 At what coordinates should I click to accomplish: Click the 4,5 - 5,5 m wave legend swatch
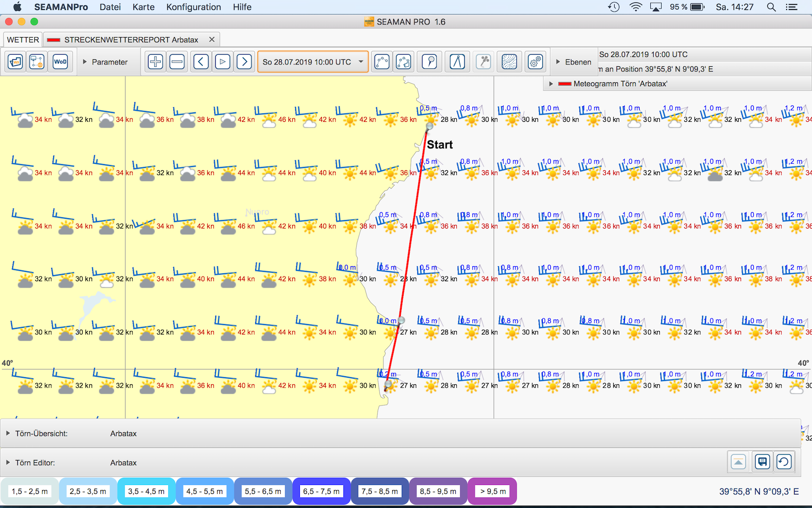[x=204, y=491]
